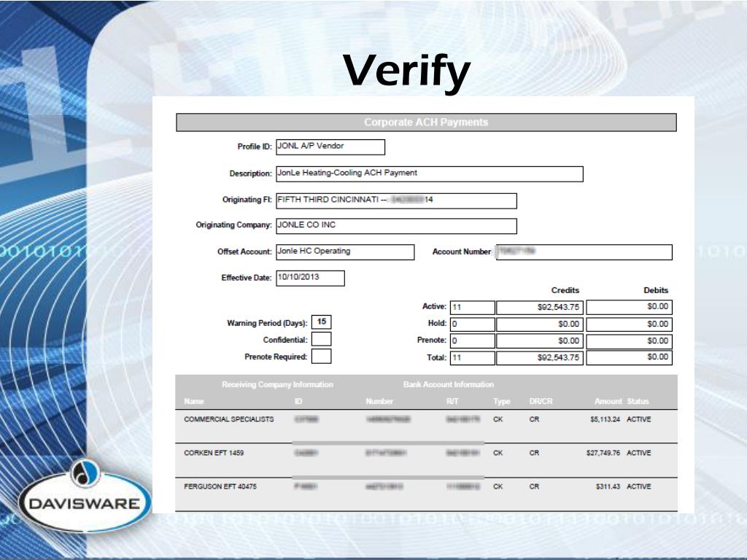This screenshot has width=747, height=560.
Task: Click the Originating Company field
Action: click(x=396, y=226)
